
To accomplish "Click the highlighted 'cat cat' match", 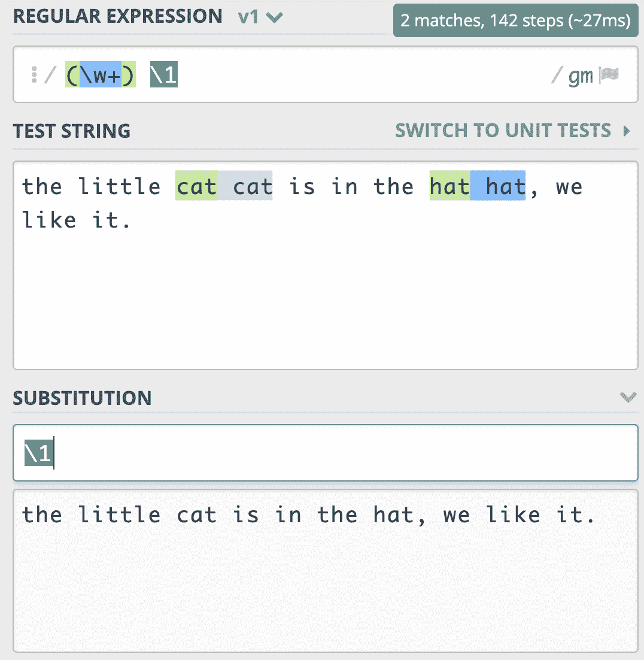I will click(224, 187).
